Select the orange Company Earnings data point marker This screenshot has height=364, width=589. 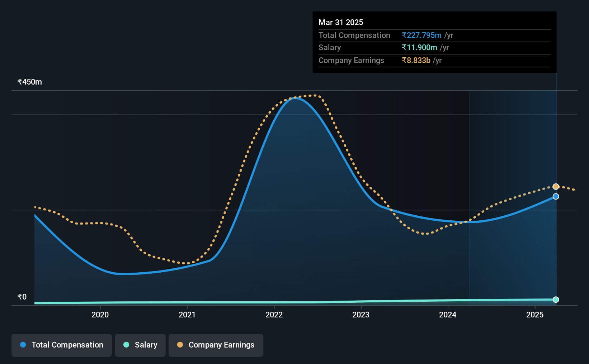coord(556,187)
